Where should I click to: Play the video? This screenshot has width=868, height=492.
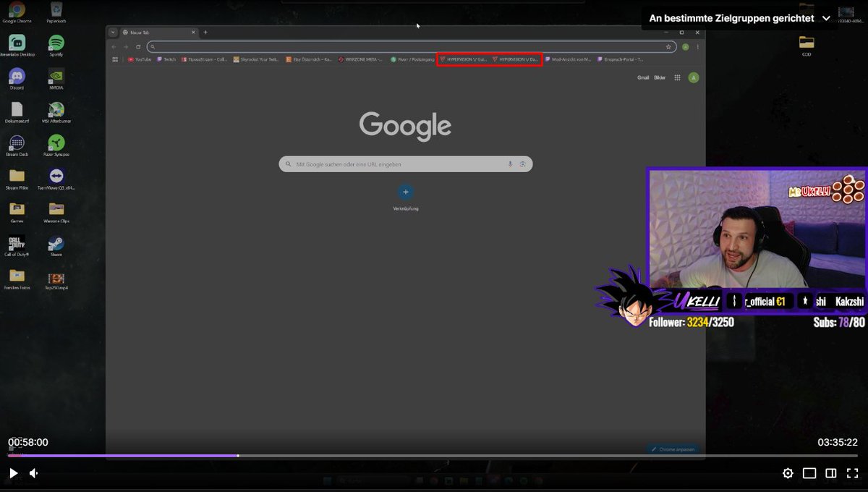13,473
